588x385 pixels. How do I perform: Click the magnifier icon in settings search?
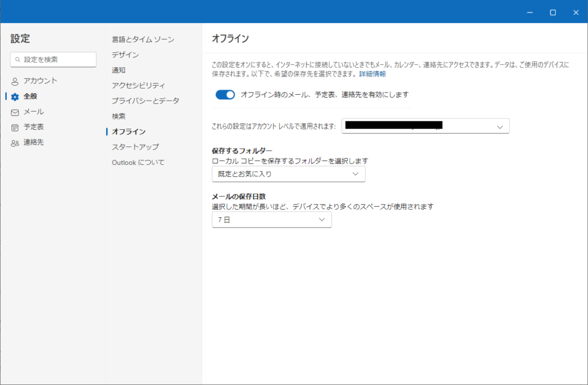tap(18, 59)
